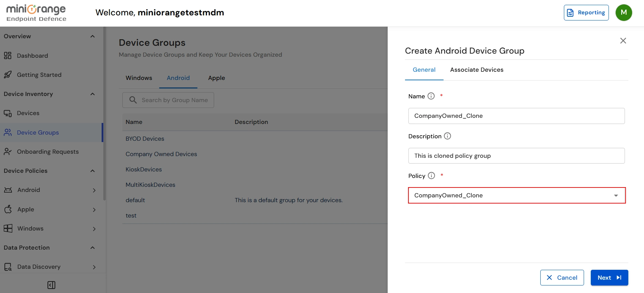Open the Policy dropdown

coord(517,195)
